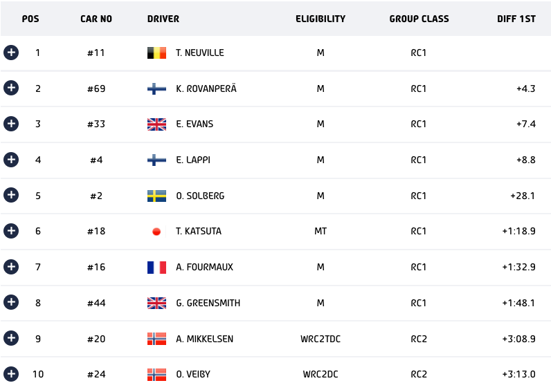Click Finland flag next to Rovanperä
The width and height of the screenshot is (551, 392).
[156, 88]
